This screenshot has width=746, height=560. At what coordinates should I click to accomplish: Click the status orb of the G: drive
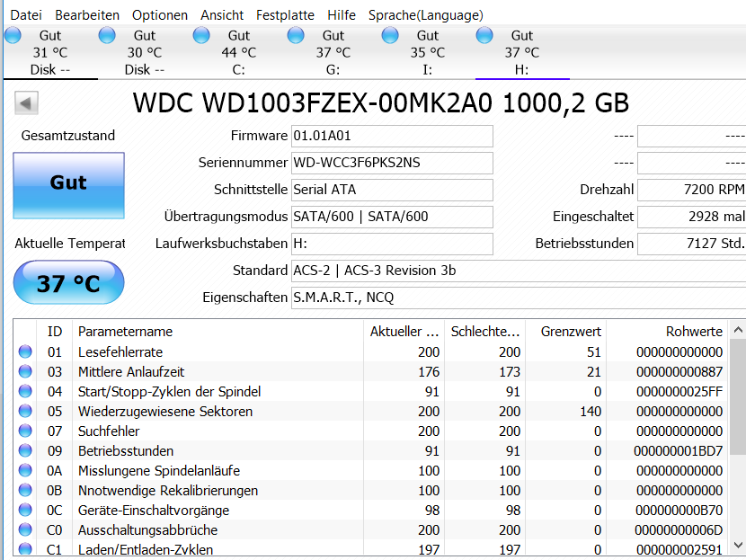coord(296,35)
